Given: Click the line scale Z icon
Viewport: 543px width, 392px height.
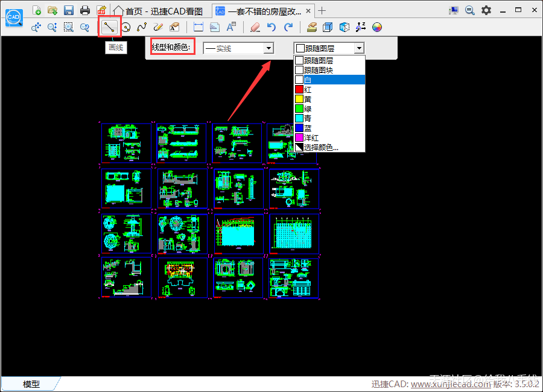Looking at the screenshot, I should pos(361,27).
